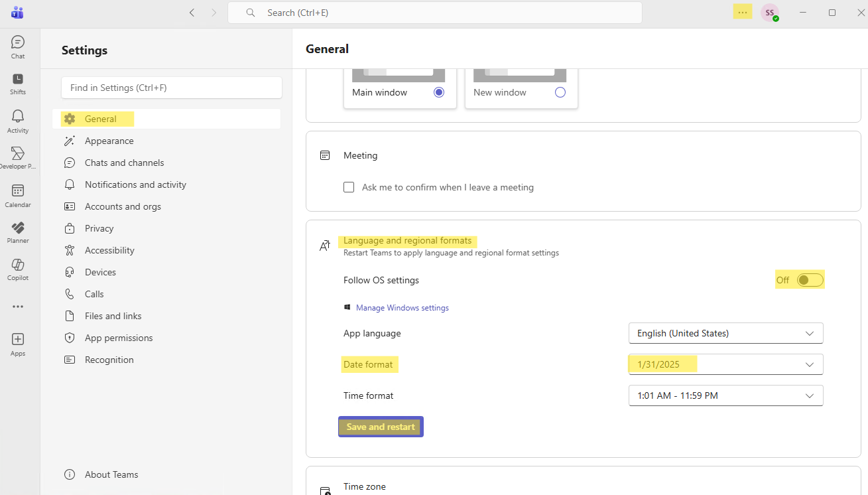Click the profile avatar SS

(769, 13)
